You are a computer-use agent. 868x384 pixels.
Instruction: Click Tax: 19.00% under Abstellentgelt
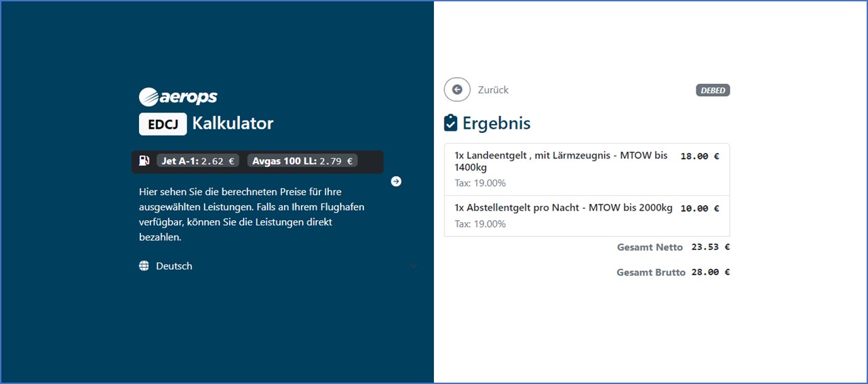point(480,223)
